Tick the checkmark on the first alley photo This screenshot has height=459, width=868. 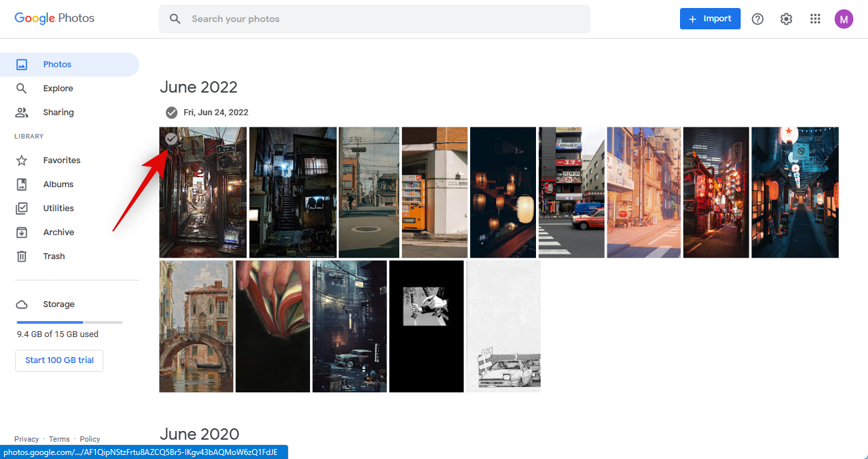coord(171,139)
